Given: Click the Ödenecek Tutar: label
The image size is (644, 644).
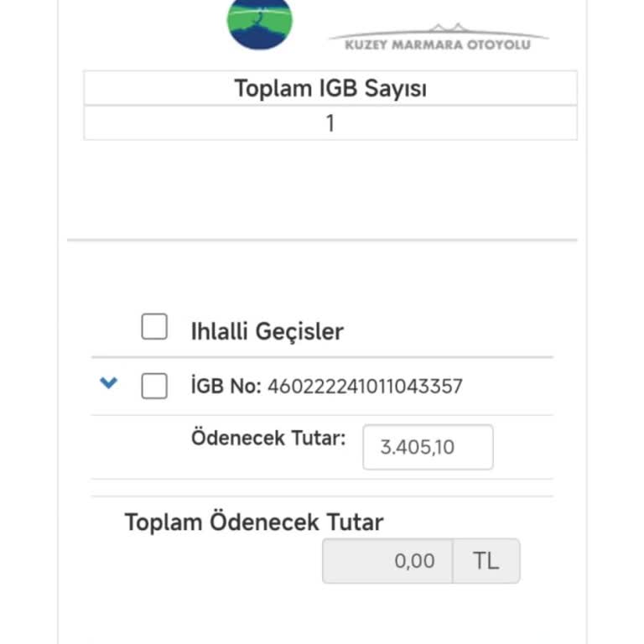Looking at the screenshot, I should [x=268, y=438].
